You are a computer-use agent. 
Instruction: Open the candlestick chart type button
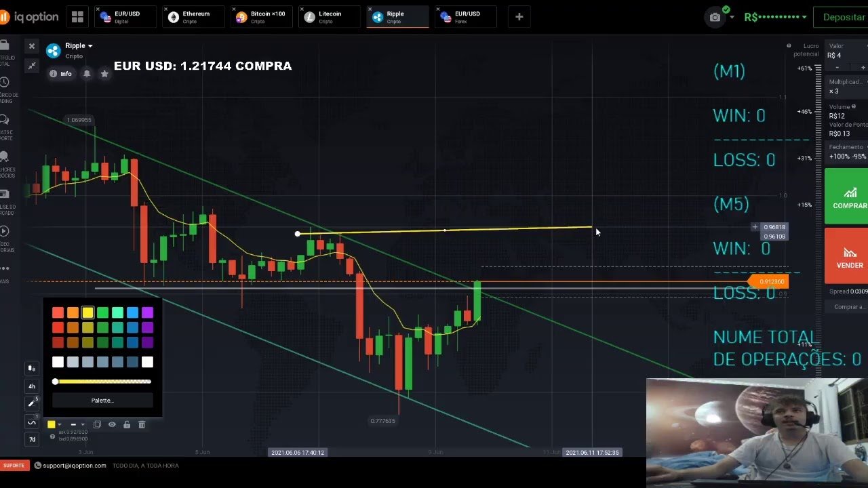(x=31, y=368)
